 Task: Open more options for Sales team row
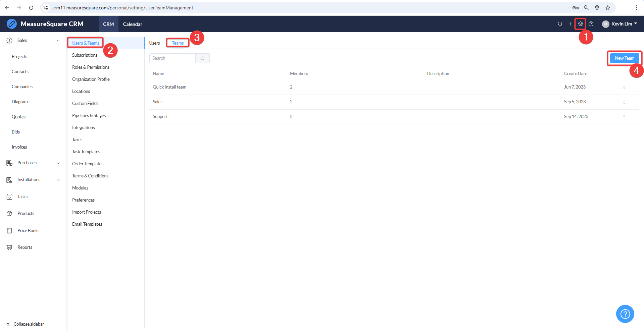pyautogui.click(x=624, y=102)
